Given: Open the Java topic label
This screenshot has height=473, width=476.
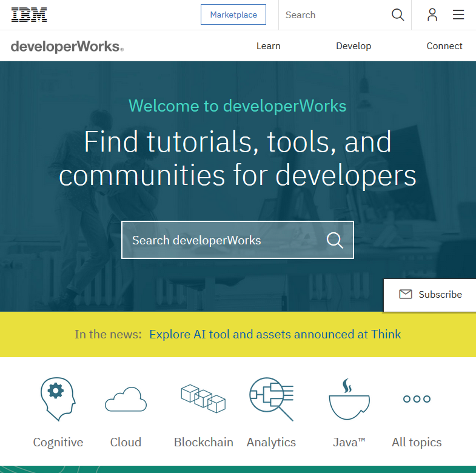Looking at the screenshot, I should [349, 442].
